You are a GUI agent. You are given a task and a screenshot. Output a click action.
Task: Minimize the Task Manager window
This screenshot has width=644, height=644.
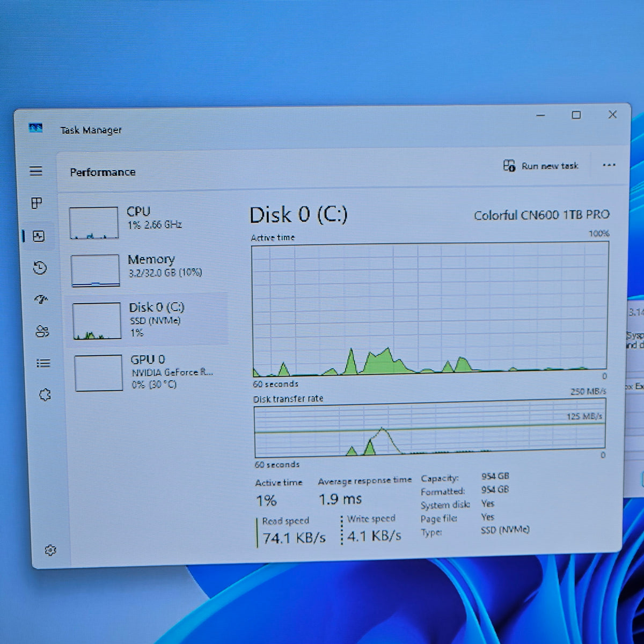[540, 115]
